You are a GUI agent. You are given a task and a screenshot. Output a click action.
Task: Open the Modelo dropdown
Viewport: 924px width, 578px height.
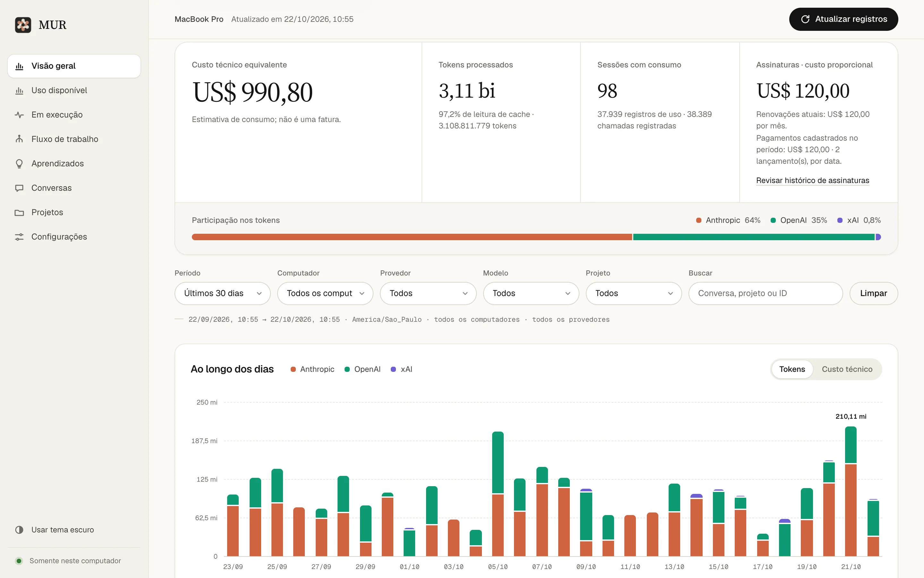[x=531, y=293]
